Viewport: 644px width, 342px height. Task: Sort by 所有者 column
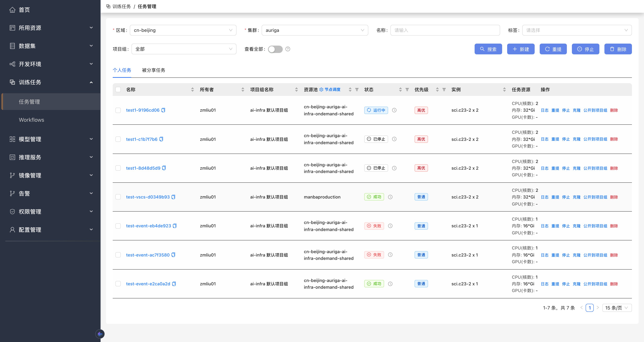coord(243,90)
